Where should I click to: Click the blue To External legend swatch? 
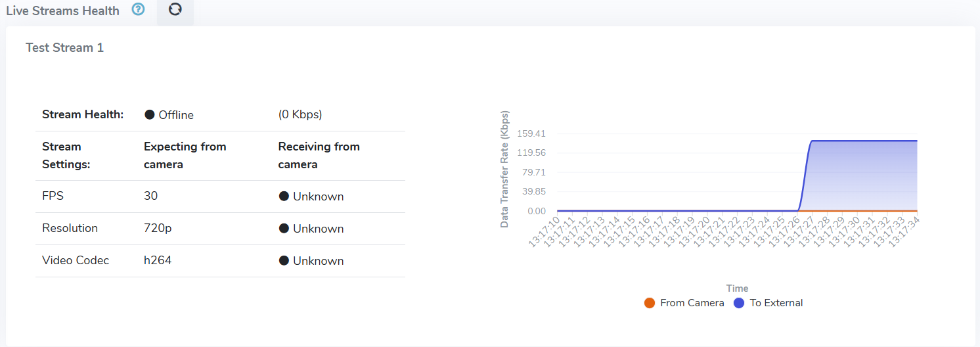pos(739,303)
